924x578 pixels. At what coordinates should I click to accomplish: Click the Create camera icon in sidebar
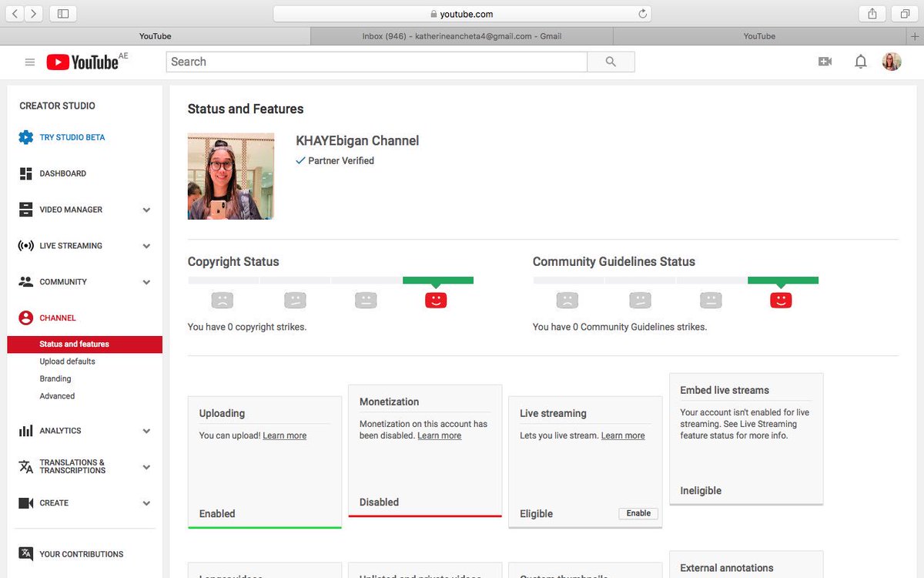tap(26, 503)
